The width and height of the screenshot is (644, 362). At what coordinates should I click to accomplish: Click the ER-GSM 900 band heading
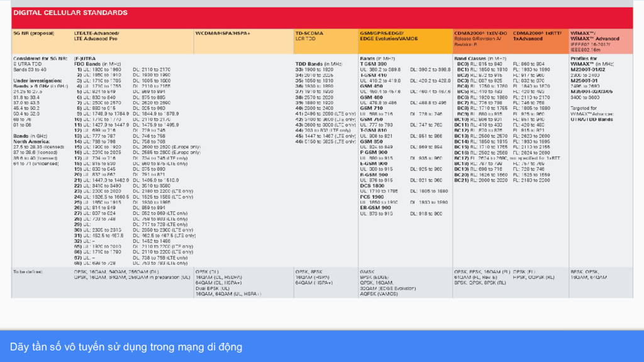click(x=375, y=208)
